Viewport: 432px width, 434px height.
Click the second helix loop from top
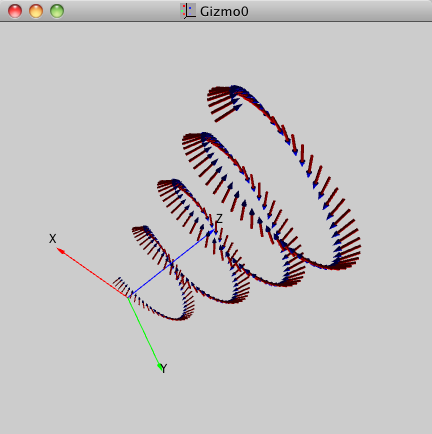point(243,209)
